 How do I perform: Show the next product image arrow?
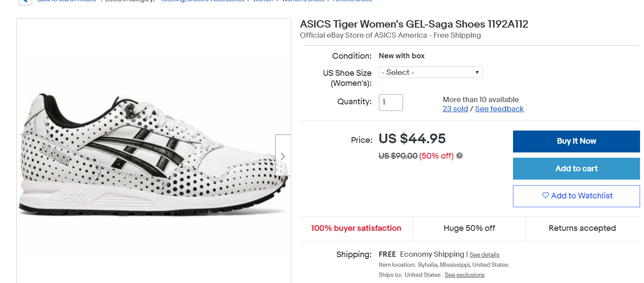click(283, 156)
